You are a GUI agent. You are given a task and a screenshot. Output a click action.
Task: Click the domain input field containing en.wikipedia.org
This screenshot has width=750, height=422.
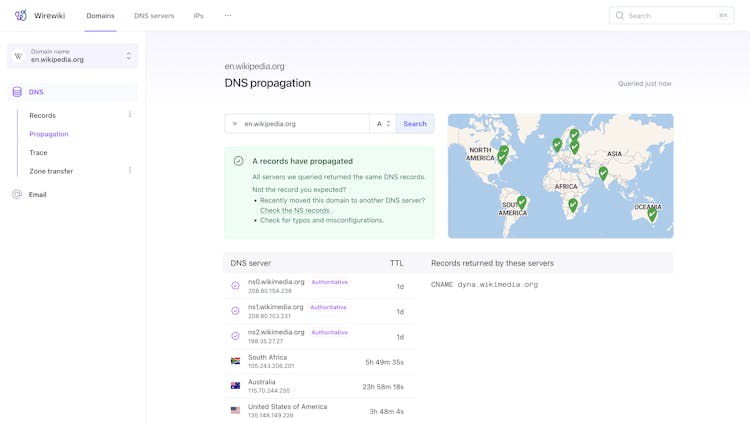click(x=303, y=124)
